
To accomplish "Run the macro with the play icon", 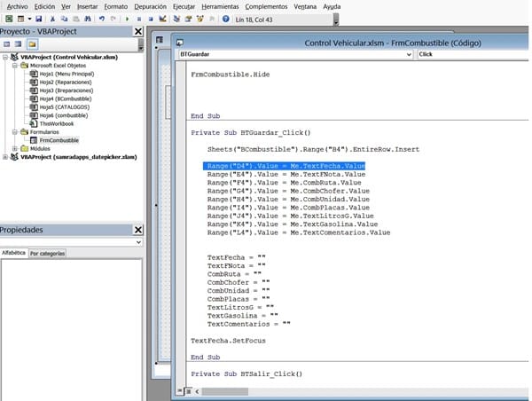I will click(129, 18).
